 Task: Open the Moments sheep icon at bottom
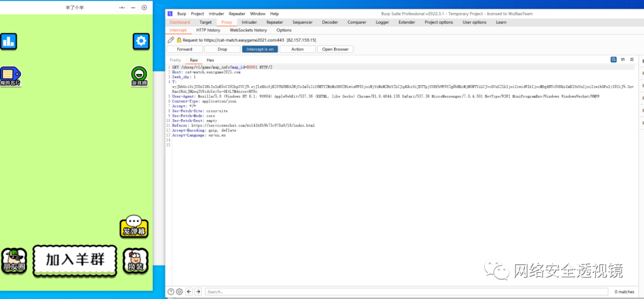[14, 260]
